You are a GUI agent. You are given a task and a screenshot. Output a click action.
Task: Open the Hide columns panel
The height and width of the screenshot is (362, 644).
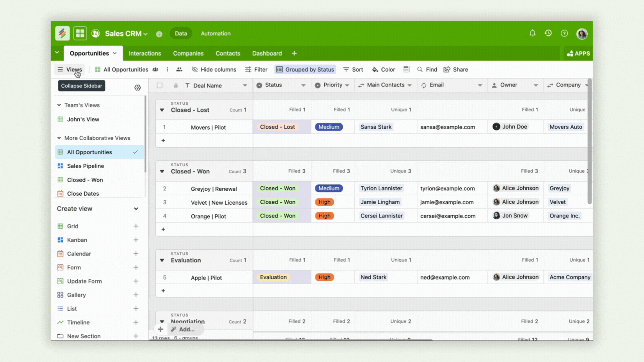point(214,69)
